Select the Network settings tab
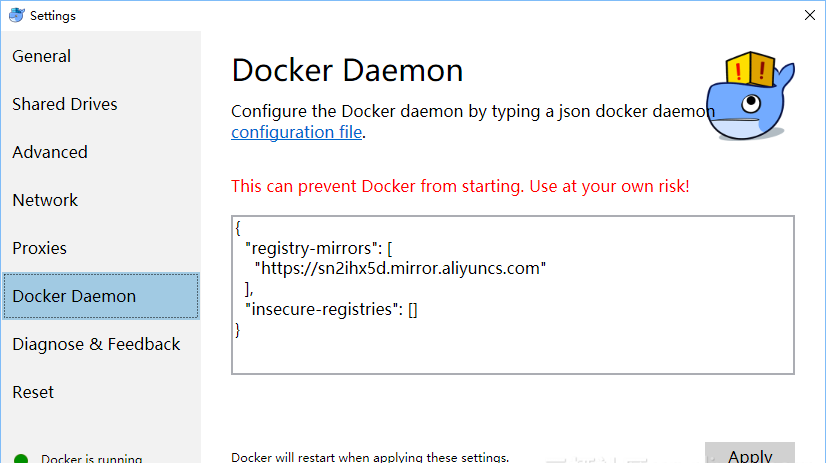 coord(45,200)
